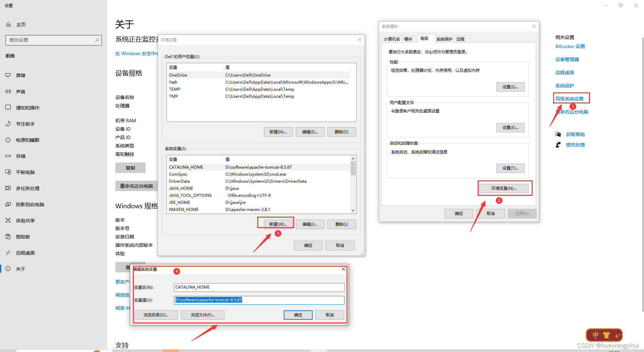Click Edit (编辑(E)...) for user variables
This screenshot has height=352, width=644.
(x=310, y=132)
